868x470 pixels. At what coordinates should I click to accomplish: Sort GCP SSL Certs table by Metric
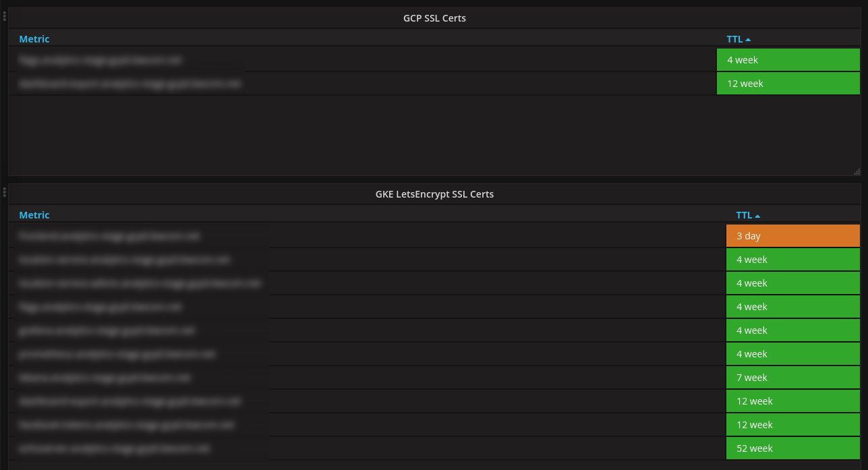[x=34, y=39]
